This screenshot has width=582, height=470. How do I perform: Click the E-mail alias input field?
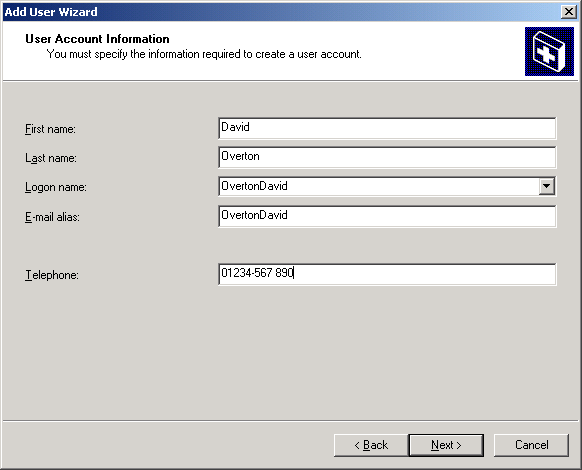tap(387, 216)
